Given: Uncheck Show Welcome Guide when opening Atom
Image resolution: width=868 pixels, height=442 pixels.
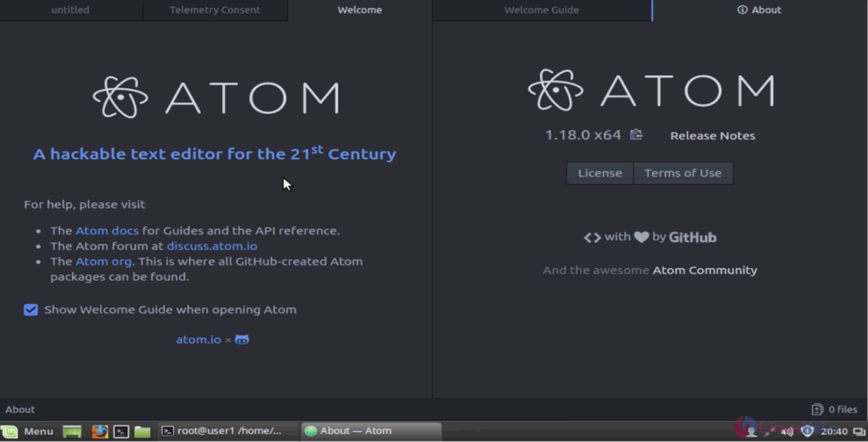Looking at the screenshot, I should click(31, 310).
